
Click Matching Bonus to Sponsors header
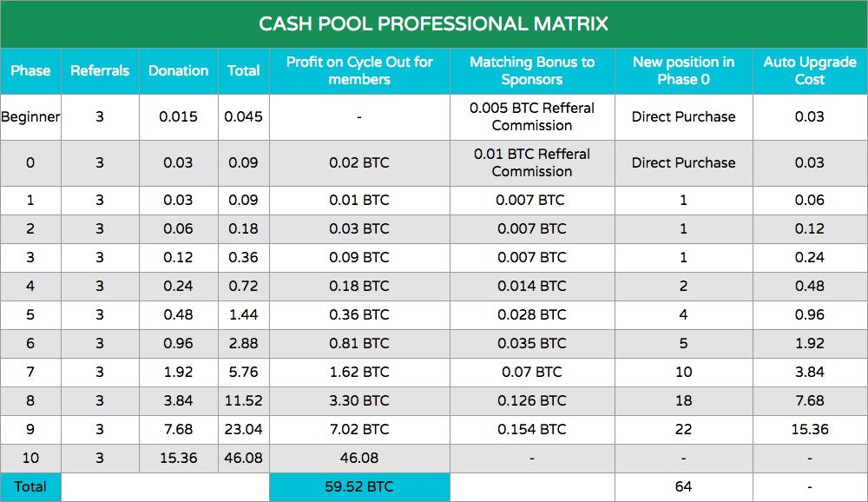[532, 70]
